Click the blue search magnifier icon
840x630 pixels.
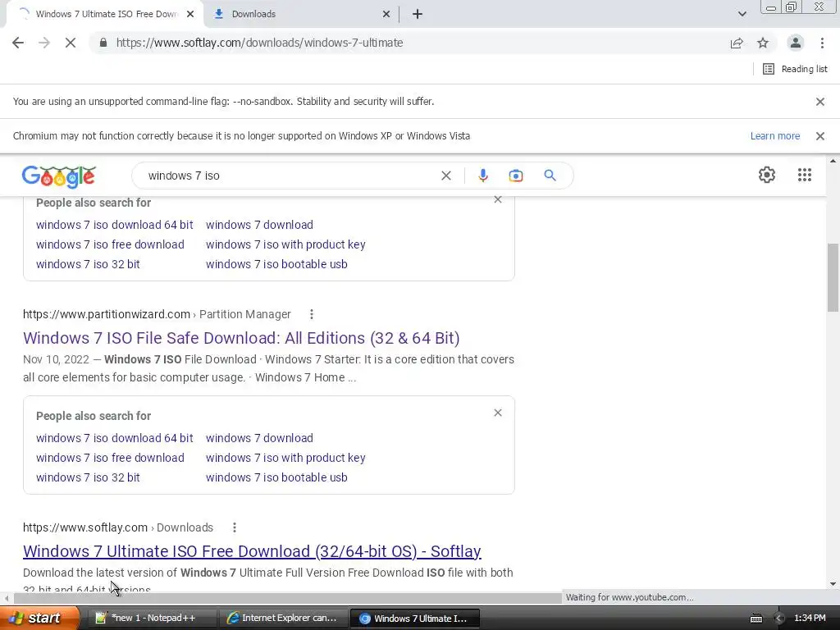[550, 176]
